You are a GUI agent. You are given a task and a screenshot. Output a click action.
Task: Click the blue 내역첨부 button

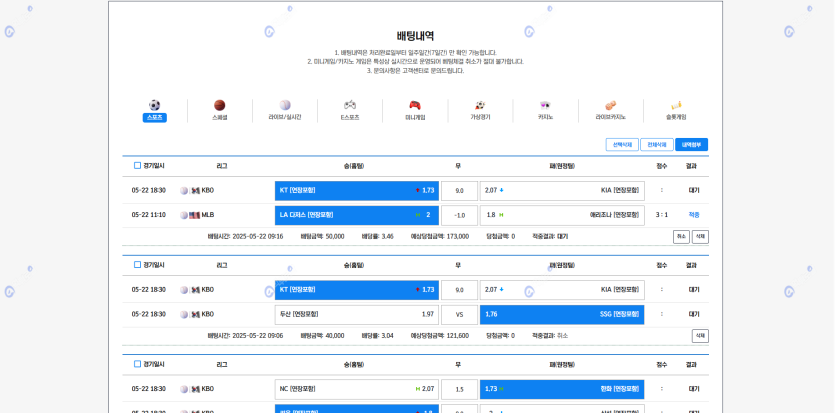[691, 145]
